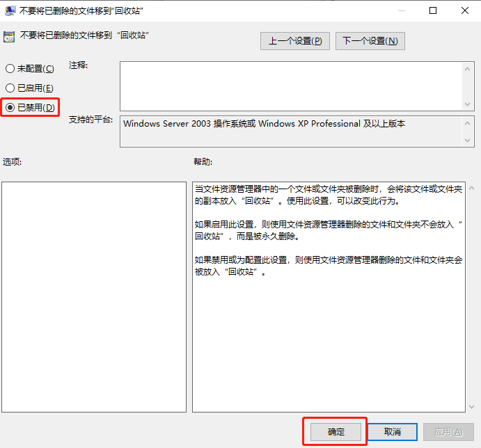
Task: Confirm with the 确定 button
Action: click(336, 432)
